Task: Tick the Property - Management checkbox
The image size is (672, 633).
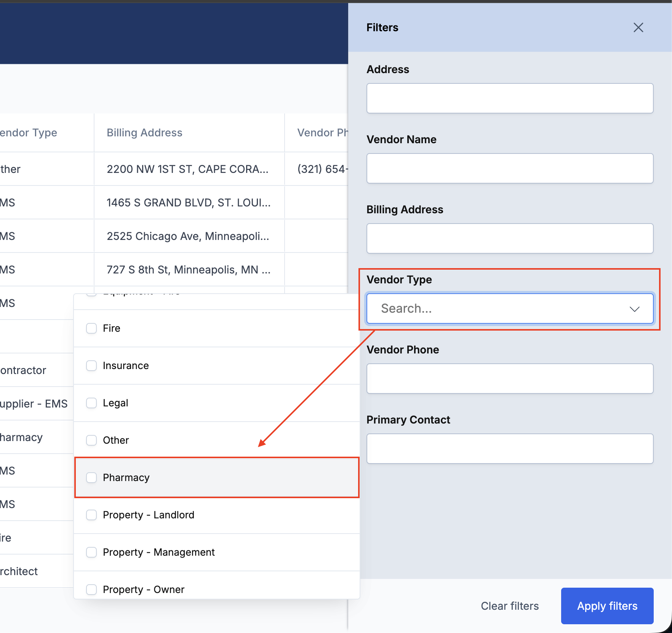Action: coord(91,552)
